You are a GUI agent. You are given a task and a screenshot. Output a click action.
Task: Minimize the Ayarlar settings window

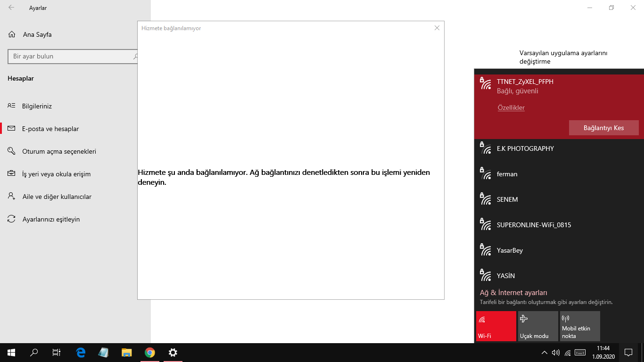coord(590,8)
